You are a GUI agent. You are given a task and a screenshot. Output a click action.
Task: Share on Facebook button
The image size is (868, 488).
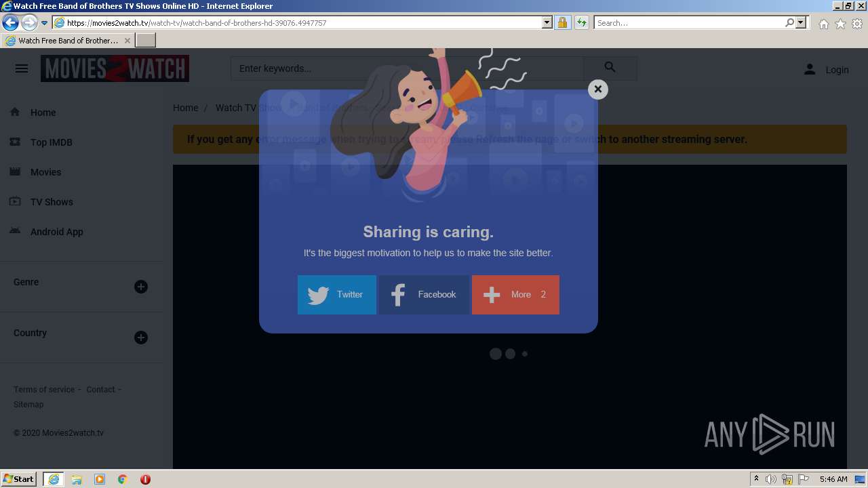(425, 294)
